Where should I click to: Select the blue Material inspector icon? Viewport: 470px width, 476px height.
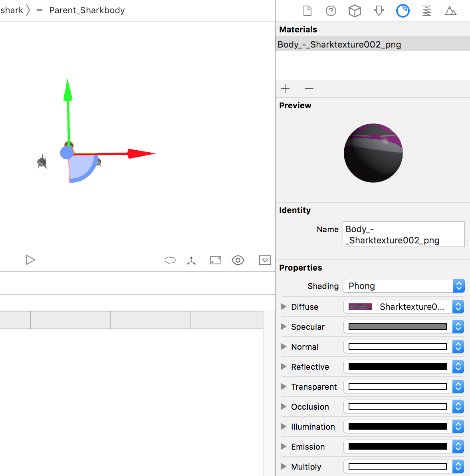click(403, 11)
